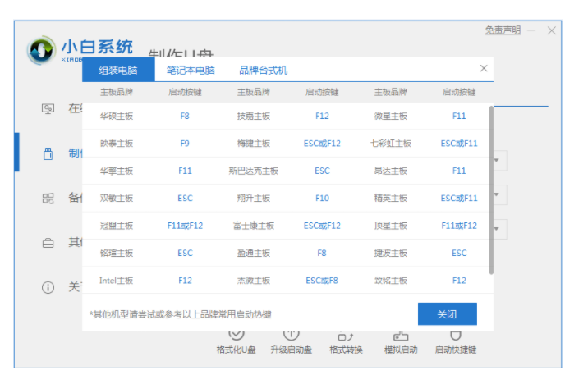This screenshot has width=588, height=384.
Task: Click the hotkey table vertical scrollbar
Action: coord(491,189)
